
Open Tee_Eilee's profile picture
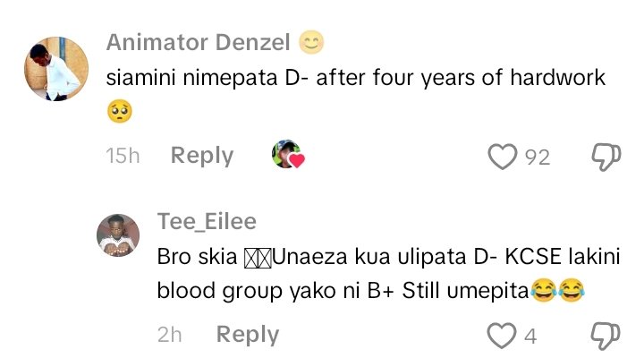coord(118,235)
